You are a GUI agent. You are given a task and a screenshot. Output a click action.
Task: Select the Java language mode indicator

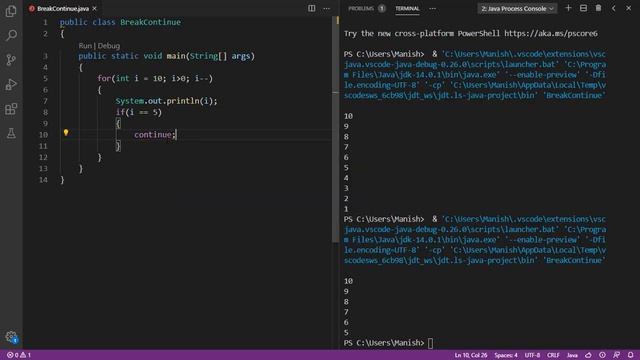pyautogui.click(x=572, y=355)
